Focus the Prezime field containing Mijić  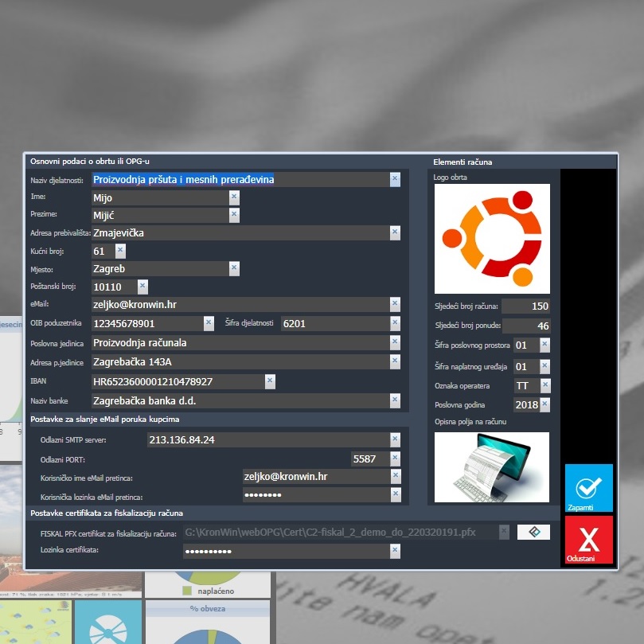point(160,215)
